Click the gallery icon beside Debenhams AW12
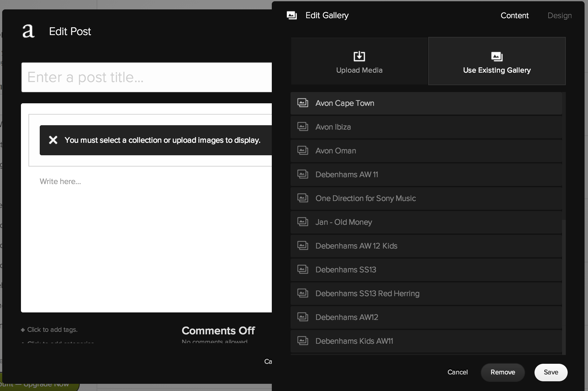This screenshot has width=588, height=391. click(302, 317)
